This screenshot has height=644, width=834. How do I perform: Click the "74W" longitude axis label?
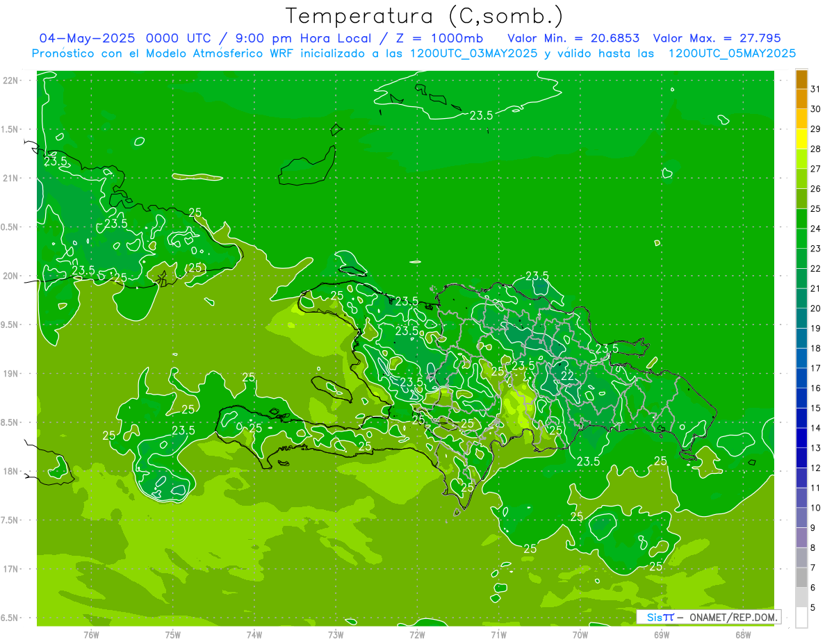254,634
